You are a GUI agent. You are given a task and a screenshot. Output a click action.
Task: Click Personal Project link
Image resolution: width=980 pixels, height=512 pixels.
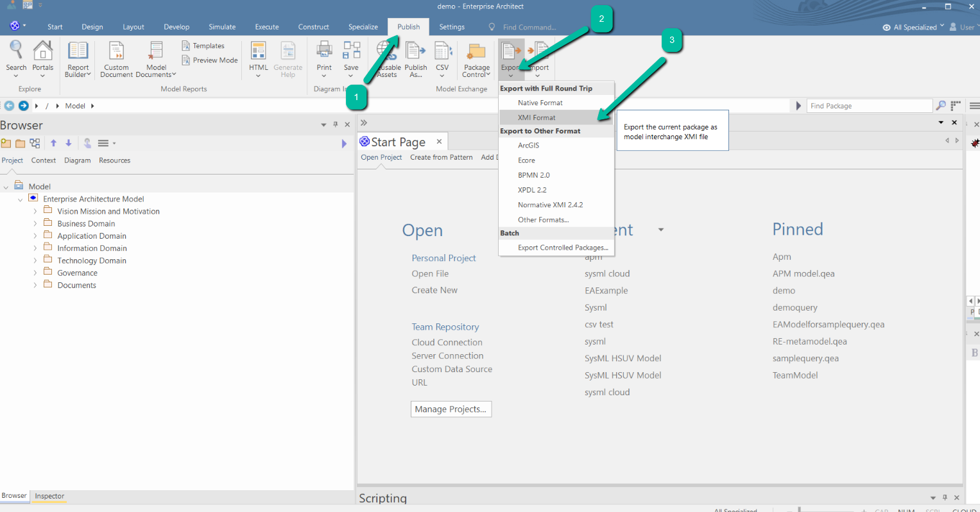point(443,258)
